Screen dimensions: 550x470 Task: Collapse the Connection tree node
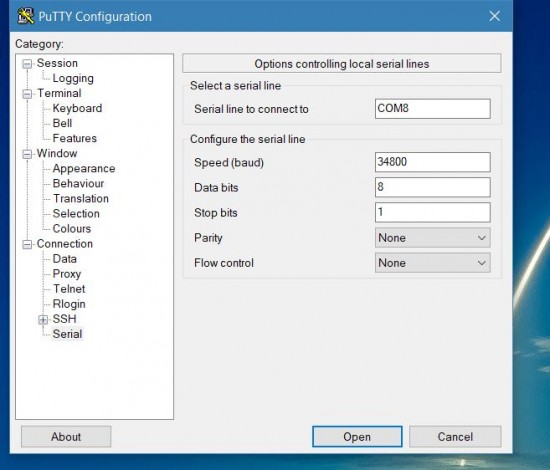pyautogui.click(x=27, y=244)
